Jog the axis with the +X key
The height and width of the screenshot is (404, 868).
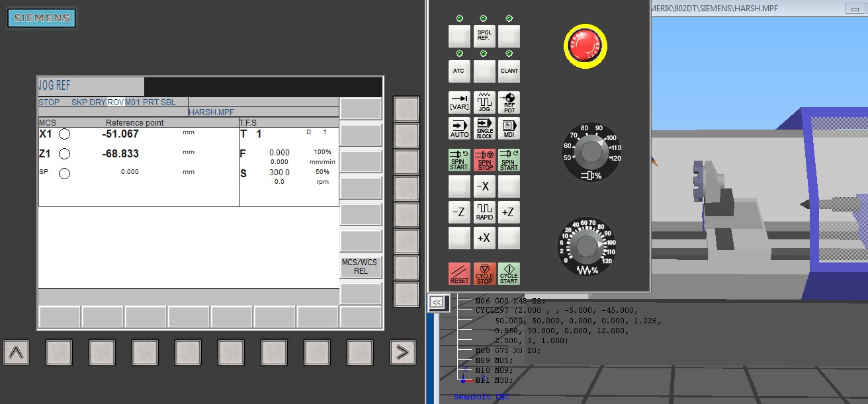[484, 237]
